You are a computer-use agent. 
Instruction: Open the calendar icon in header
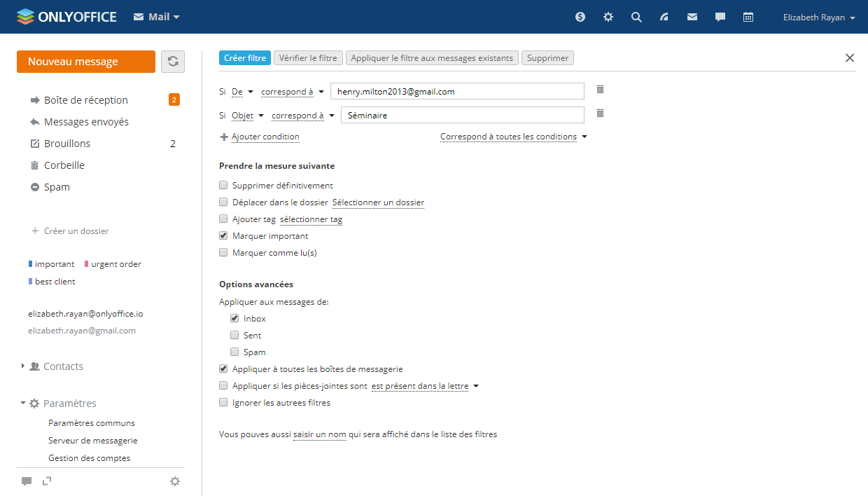(748, 18)
